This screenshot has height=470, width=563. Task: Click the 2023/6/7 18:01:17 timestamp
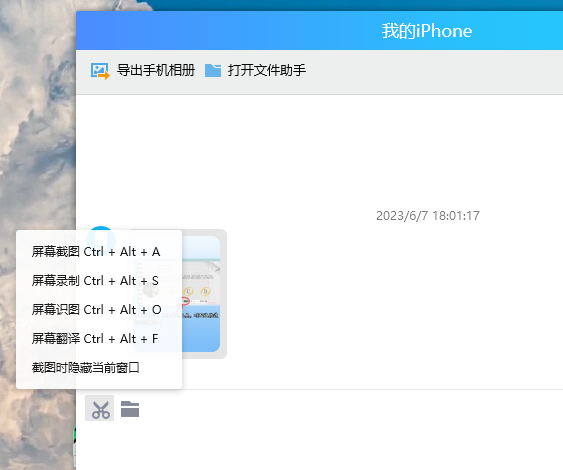pyautogui.click(x=428, y=216)
